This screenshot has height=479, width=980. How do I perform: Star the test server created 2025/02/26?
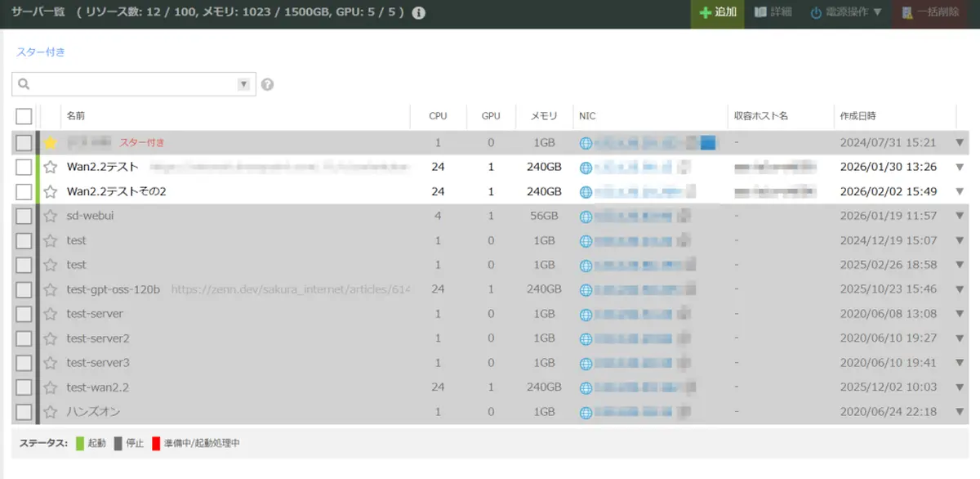[x=51, y=265]
